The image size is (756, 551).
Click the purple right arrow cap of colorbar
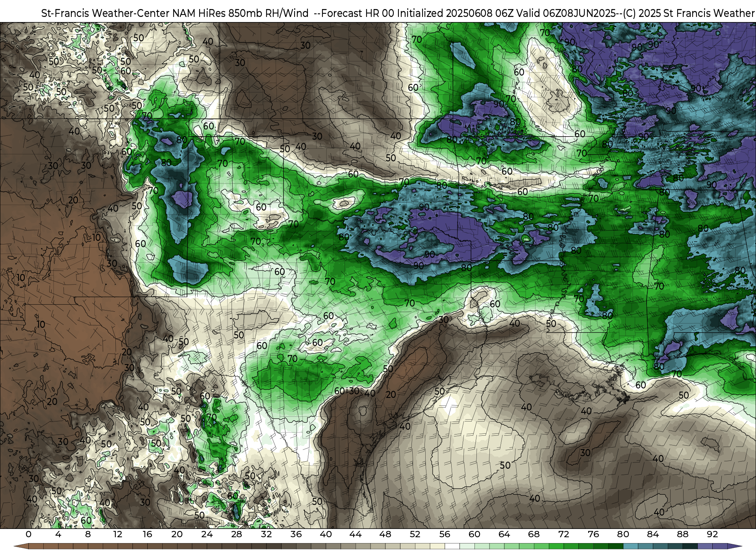pyautogui.click(x=735, y=546)
